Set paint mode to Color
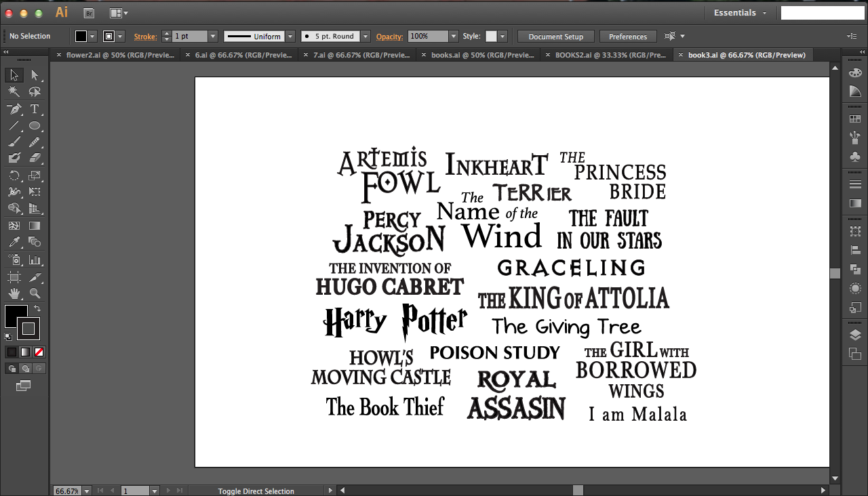The width and height of the screenshot is (868, 496). (x=12, y=352)
